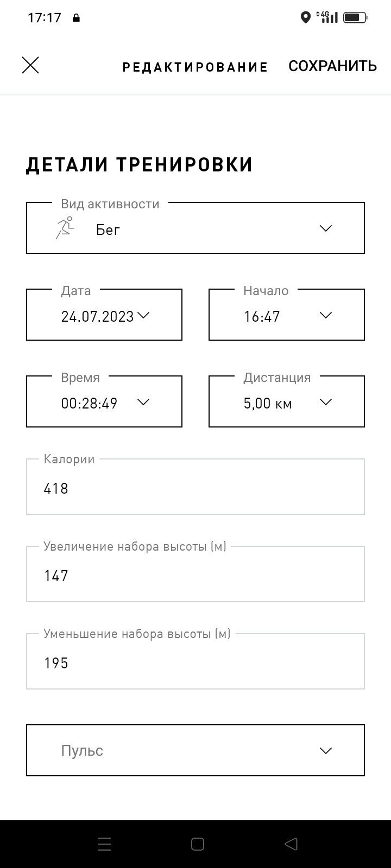Open the Время duration picker 00:28:49
This screenshot has height=868, width=391.
click(x=104, y=401)
